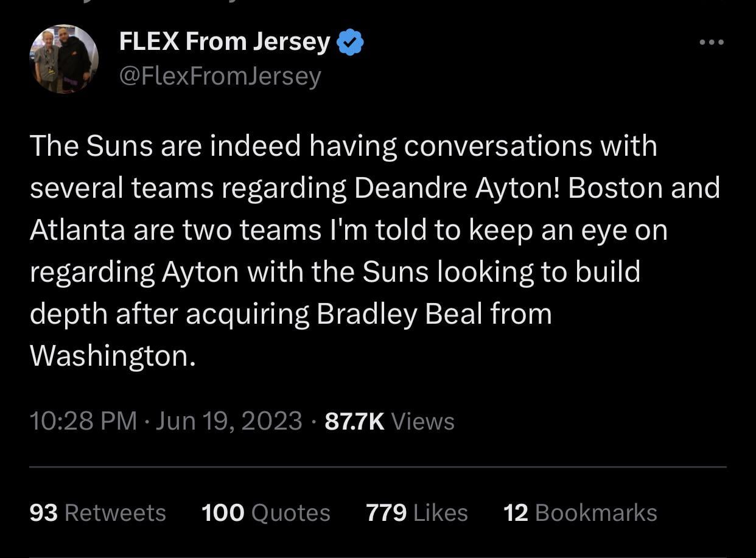Click "Deandre Ayton" in the tweet text
Image resolution: width=756 pixels, height=558 pixels.
tap(457, 188)
